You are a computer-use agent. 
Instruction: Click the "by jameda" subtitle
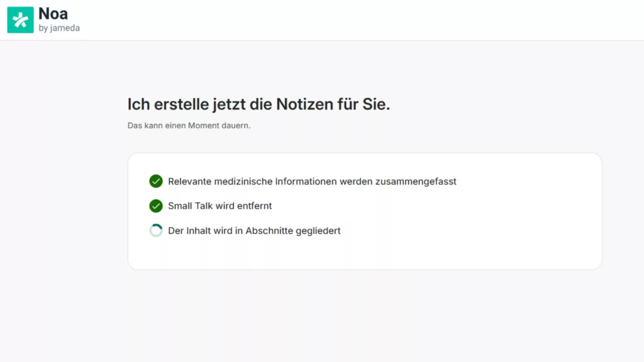pyautogui.click(x=59, y=28)
